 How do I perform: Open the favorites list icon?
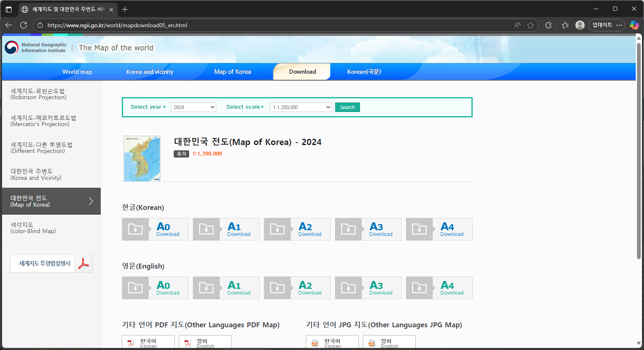(565, 25)
